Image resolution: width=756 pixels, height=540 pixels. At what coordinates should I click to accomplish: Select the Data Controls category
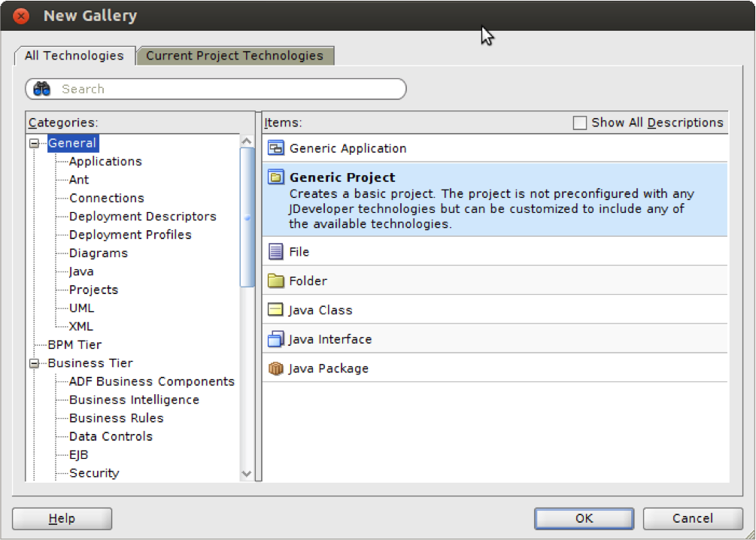pos(111,436)
